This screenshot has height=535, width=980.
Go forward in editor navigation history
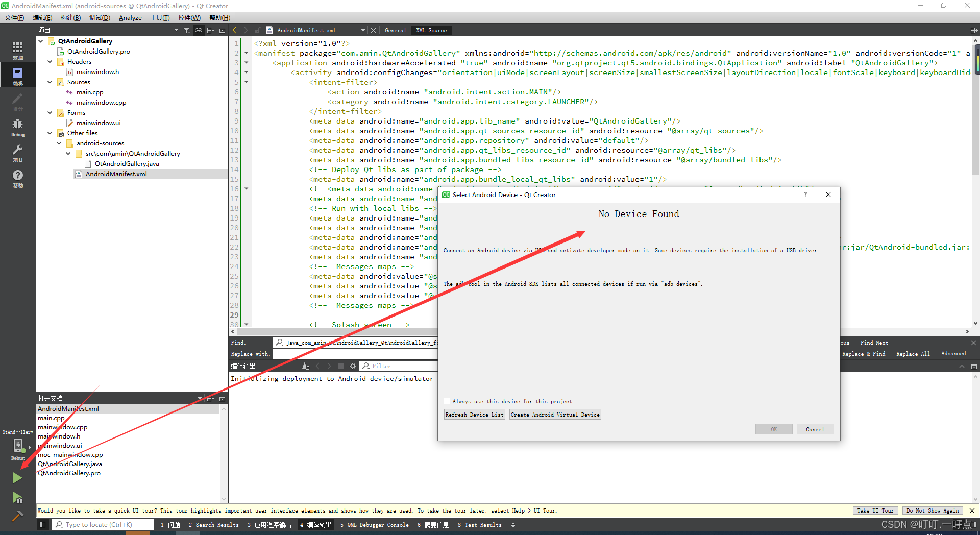246,30
